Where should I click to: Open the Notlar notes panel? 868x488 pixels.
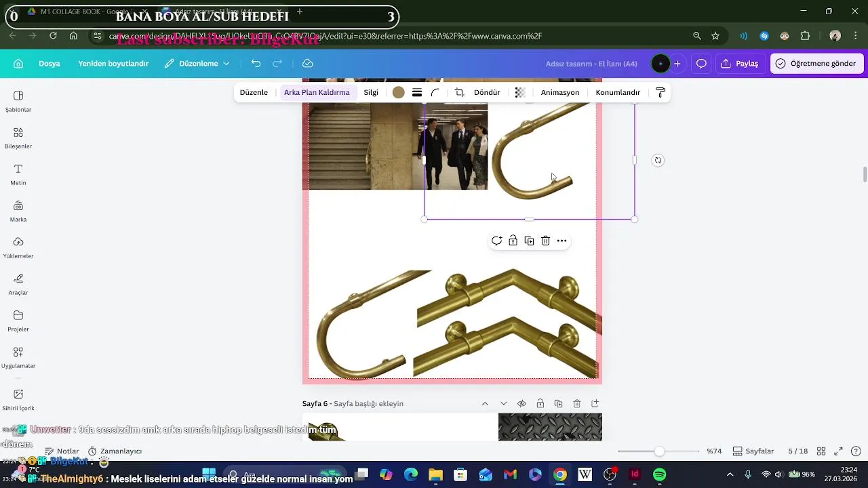coord(62,451)
